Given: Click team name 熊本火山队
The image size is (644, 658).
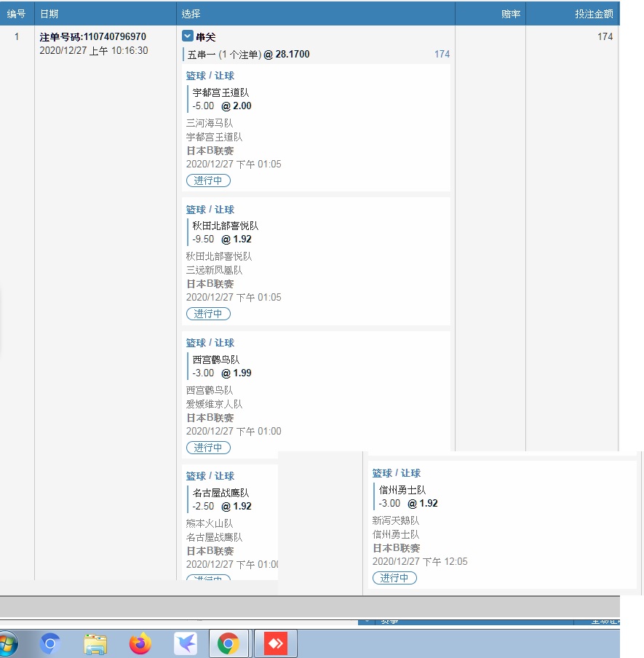Looking at the screenshot, I should tap(210, 523).
